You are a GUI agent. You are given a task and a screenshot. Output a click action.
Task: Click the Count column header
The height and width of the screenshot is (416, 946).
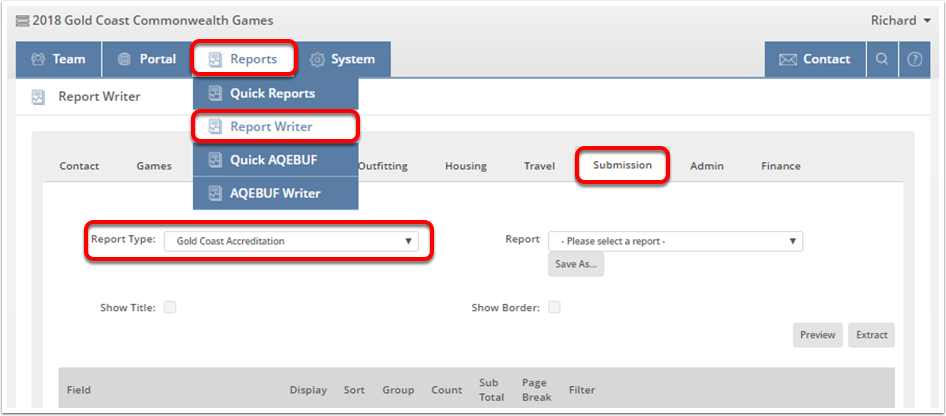coord(446,390)
